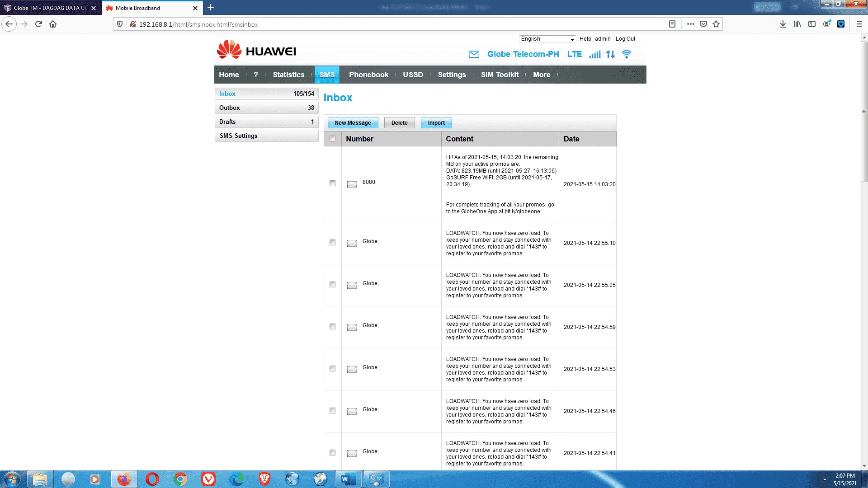The width and height of the screenshot is (868, 488).
Task: Select the Globe message dated 22:54:59
Action: coord(333,327)
